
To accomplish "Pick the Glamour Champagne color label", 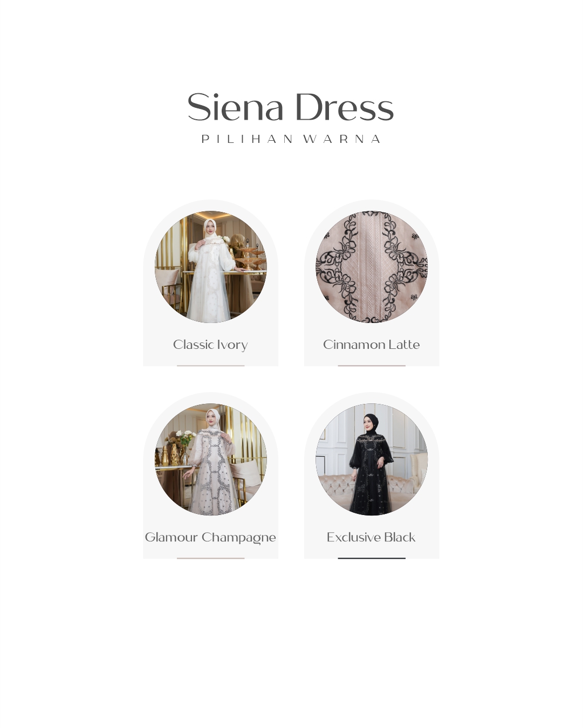I will point(210,538).
